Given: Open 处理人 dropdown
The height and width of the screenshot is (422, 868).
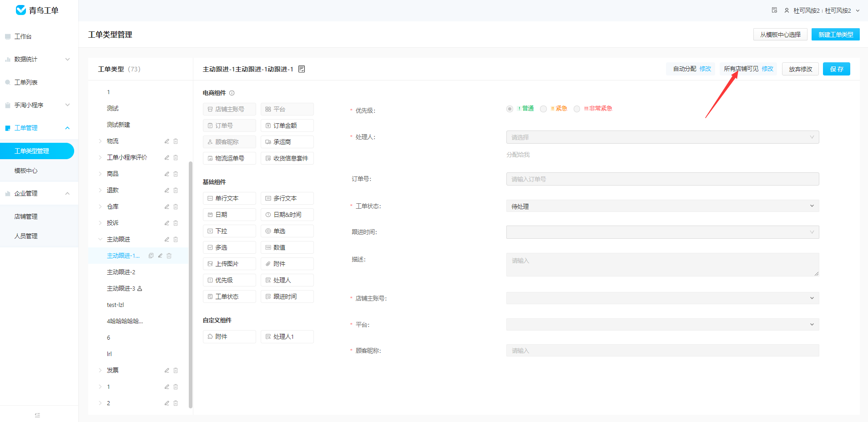Looking at the screenshot, I should [662, 137].
